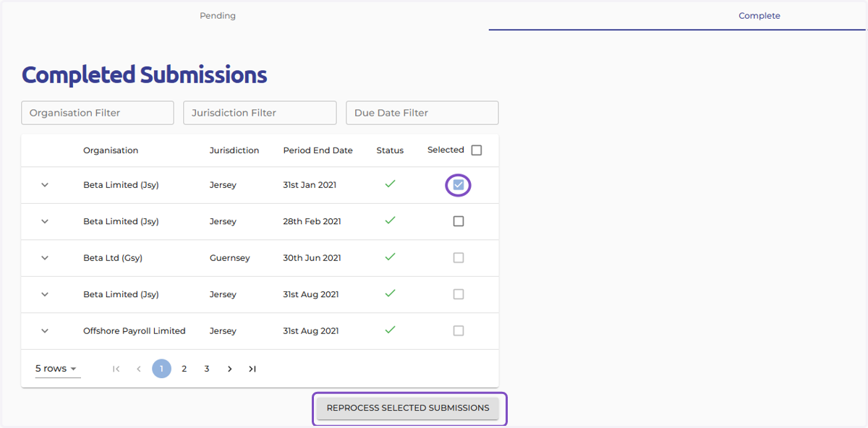Click the Beta Ltd (Gsy) organisation name

(113, 258)
